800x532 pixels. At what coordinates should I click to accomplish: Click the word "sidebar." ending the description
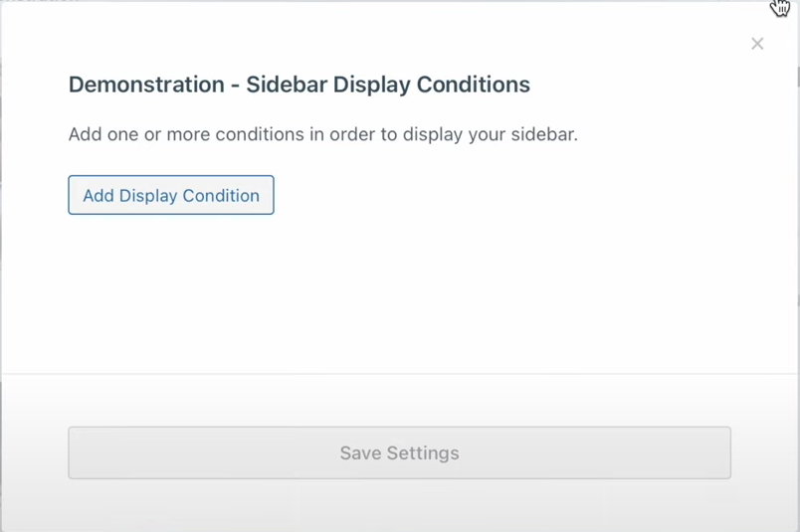(544, 134)
